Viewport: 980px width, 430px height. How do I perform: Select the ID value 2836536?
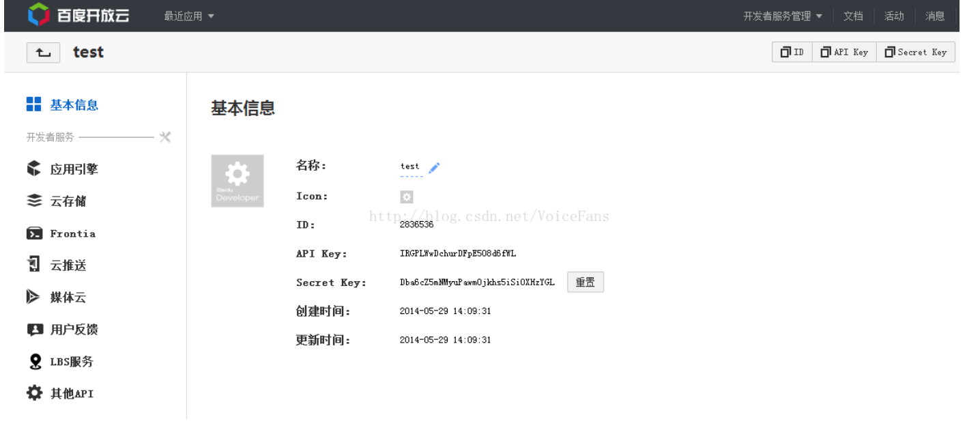(416, 224)
